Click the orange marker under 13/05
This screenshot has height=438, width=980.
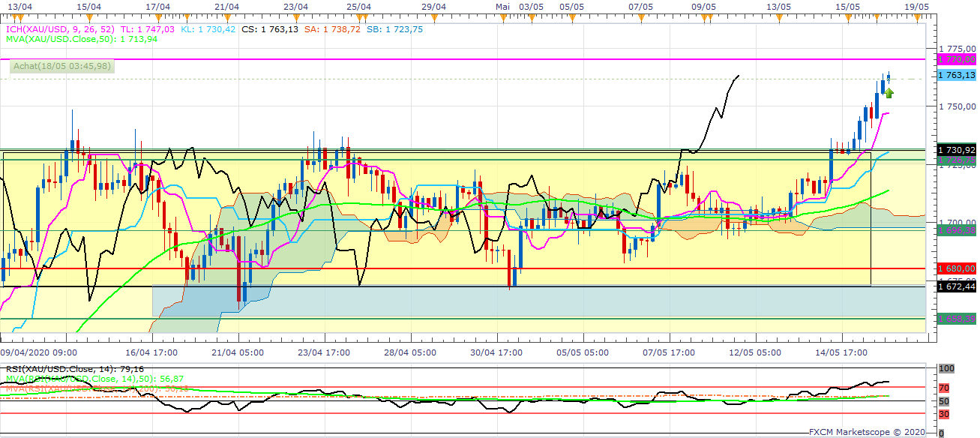point(778,15)
